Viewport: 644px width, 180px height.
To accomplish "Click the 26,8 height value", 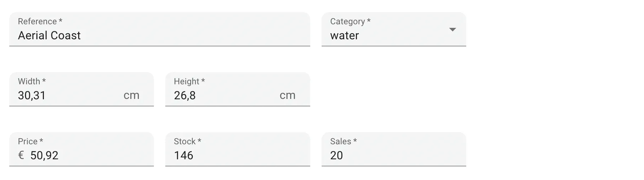I will click(x=185, y=95).
